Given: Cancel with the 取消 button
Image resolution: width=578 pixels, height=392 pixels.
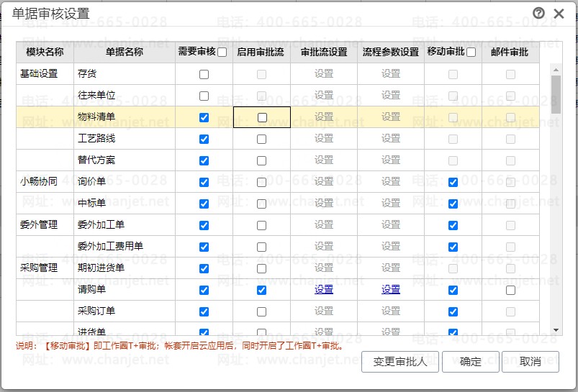Looking at the screenshot, I should tap(530, 362).
